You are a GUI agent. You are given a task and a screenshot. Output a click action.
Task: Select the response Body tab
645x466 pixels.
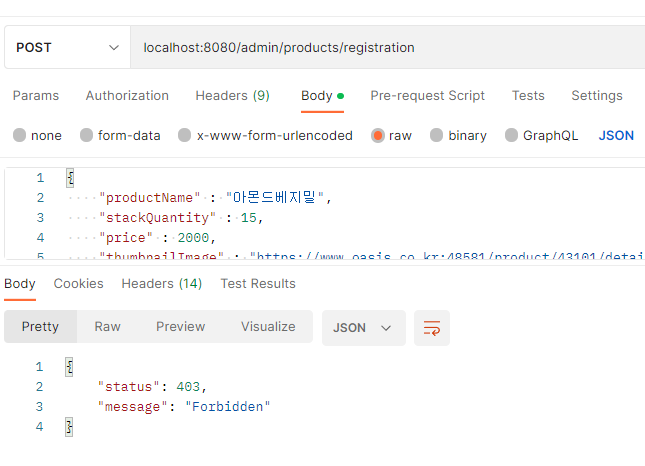(x=20, y=284)
